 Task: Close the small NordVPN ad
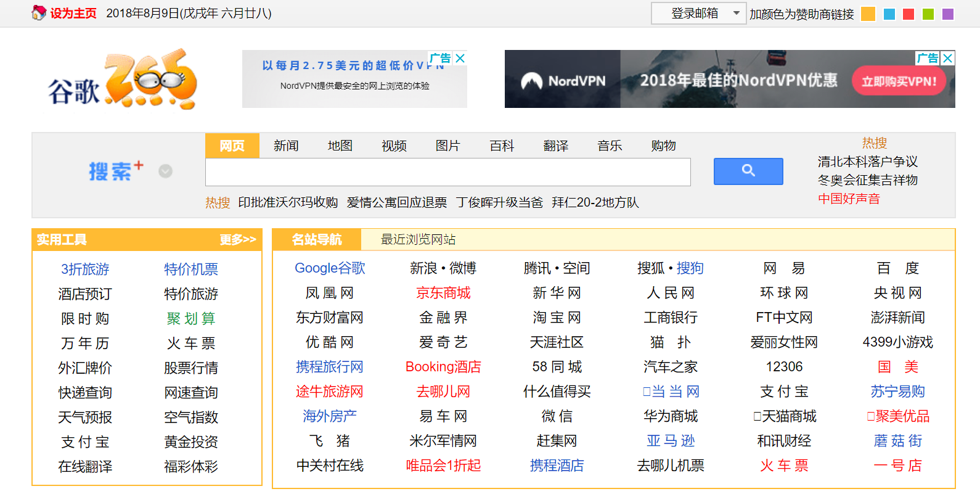460,58
